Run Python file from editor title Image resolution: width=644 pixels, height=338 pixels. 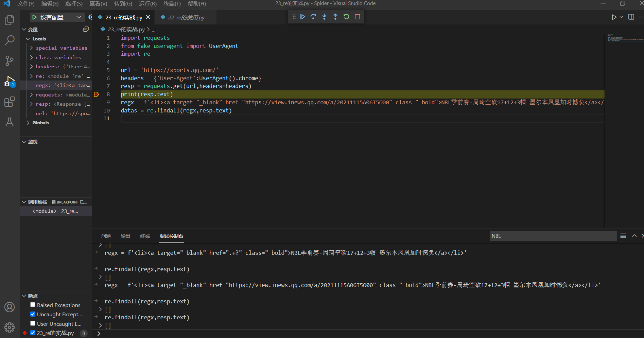pyautogui.click(x=614, y=17)
